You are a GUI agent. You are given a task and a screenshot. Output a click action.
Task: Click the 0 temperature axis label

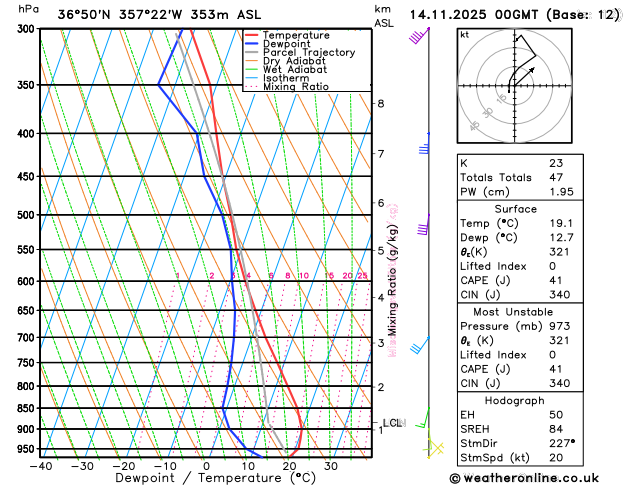tap(206, 466)
